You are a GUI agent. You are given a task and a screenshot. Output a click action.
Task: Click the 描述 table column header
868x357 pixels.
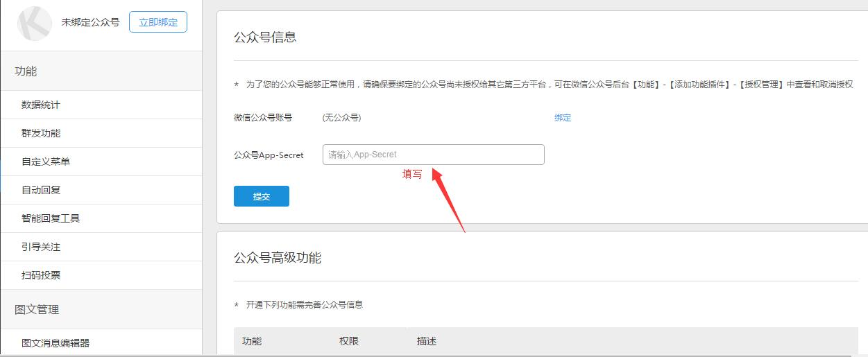click(427, 341)
